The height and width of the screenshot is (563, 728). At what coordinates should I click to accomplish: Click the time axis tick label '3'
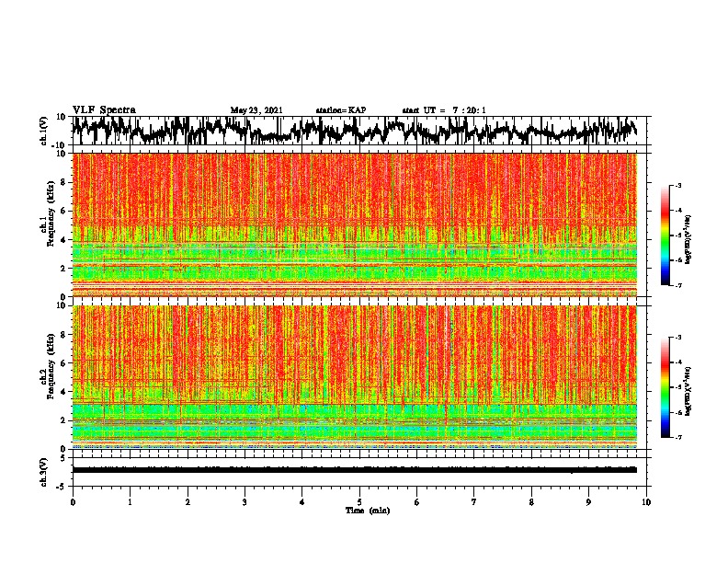245,502
